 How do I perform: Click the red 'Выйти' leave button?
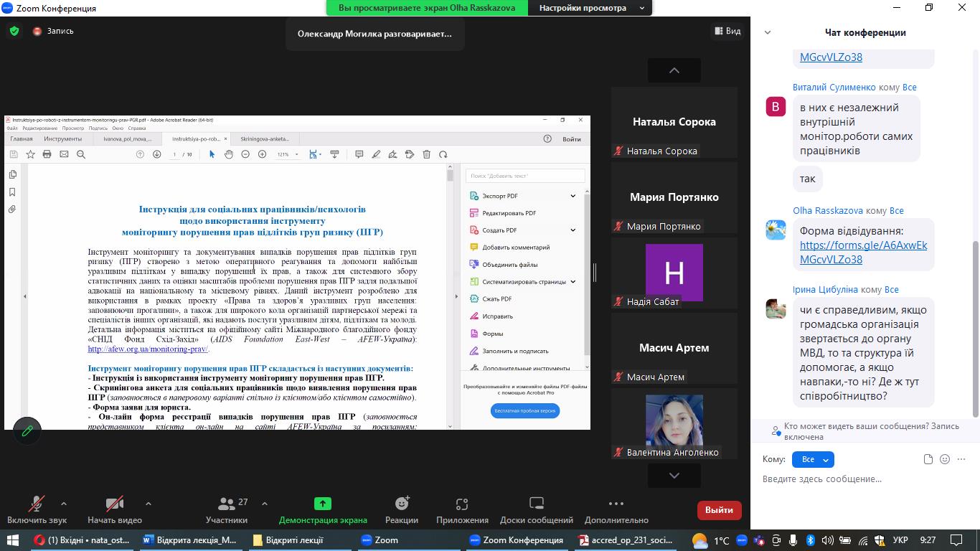click(x=719, y=510)
